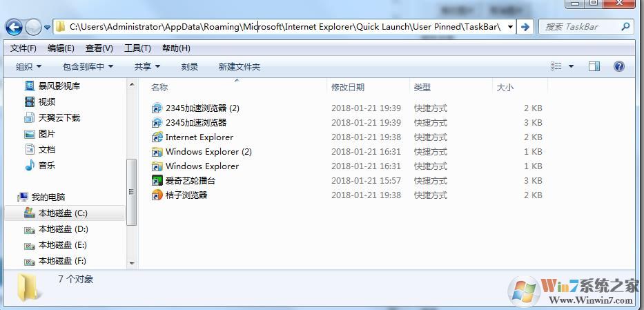Click the Forward navigation arrow button
Screen dimensions: 644x310
pos(33,28)
